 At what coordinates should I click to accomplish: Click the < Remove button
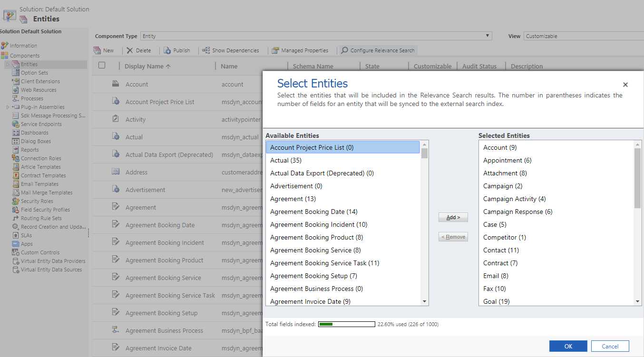453,237
